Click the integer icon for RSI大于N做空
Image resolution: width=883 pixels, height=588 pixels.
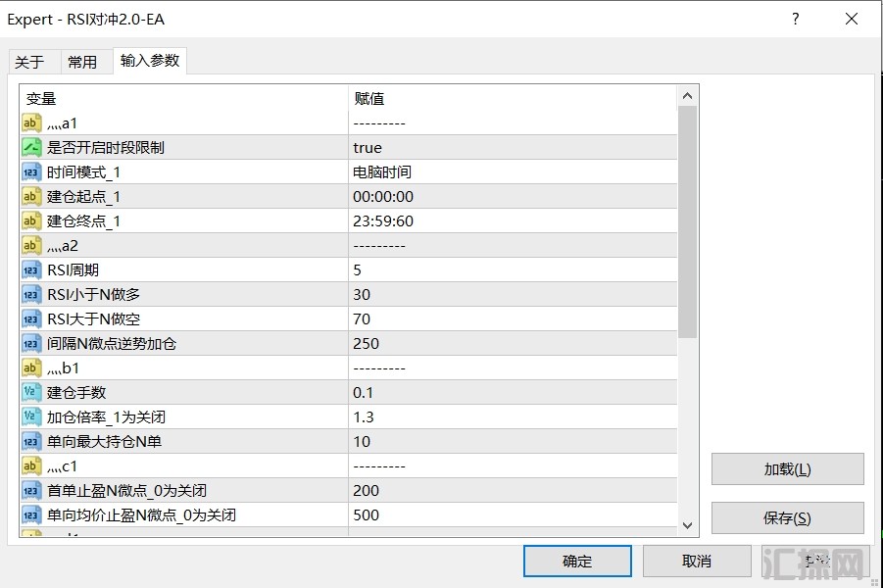tap(31, 318)
